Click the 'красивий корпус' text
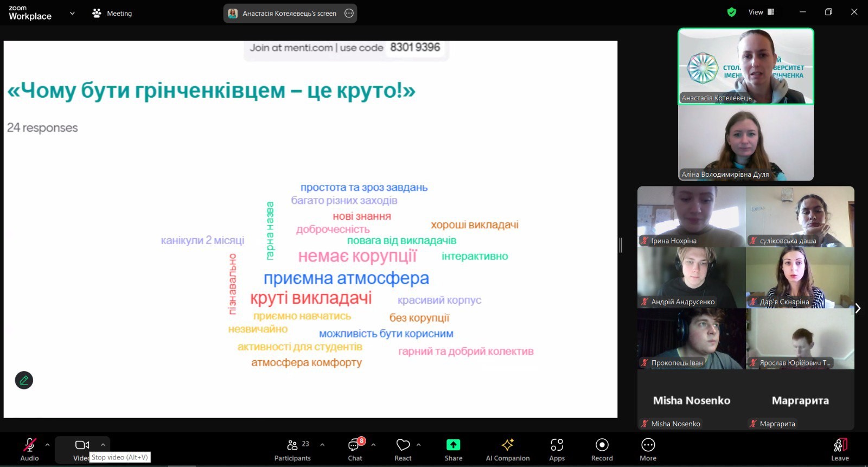Image resolution: width=868 pixels, height=467 pixels. click(439, 300)
